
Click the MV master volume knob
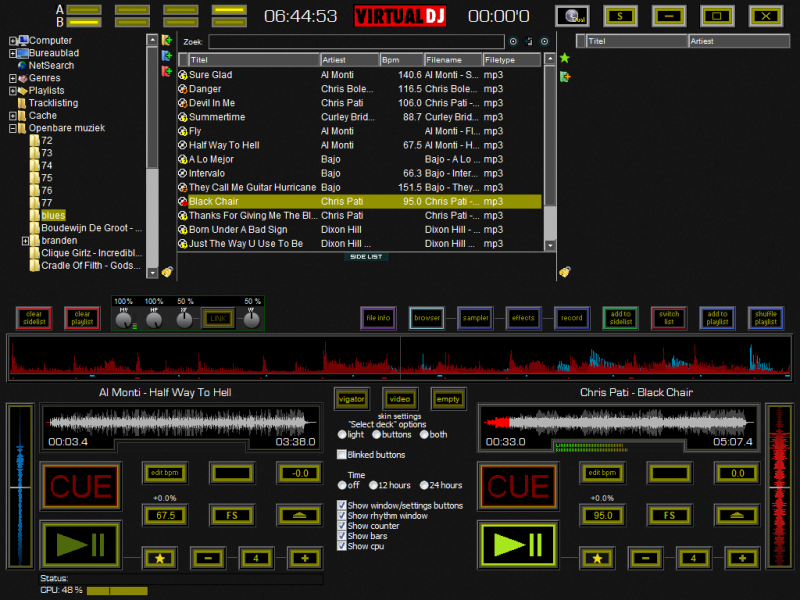pyautogui.click(x=123, y=320)
